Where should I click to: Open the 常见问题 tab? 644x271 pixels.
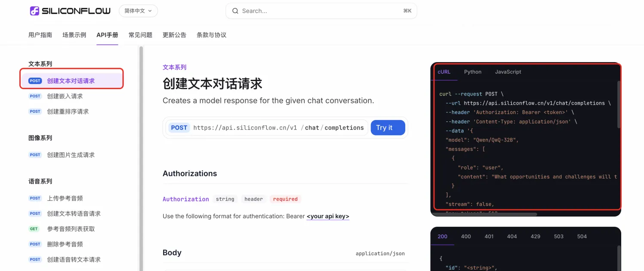pyautogui.click(x=140, y=35)
